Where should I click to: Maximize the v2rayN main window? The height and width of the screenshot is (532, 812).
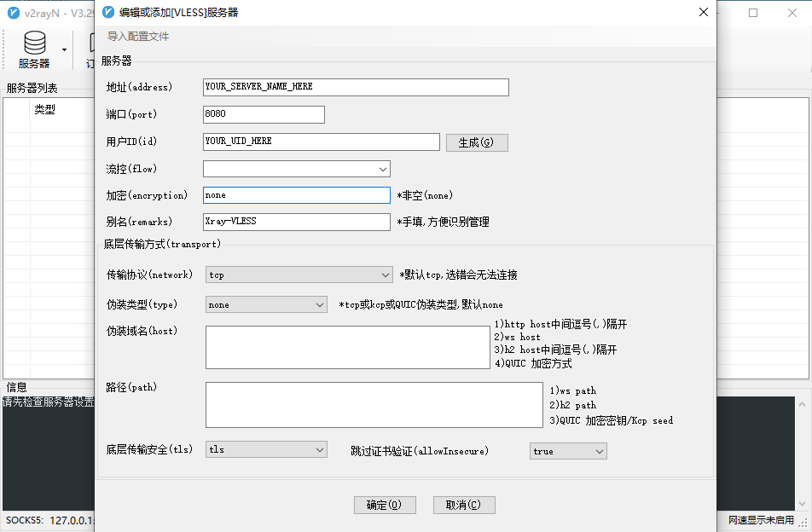click(753, 13)
